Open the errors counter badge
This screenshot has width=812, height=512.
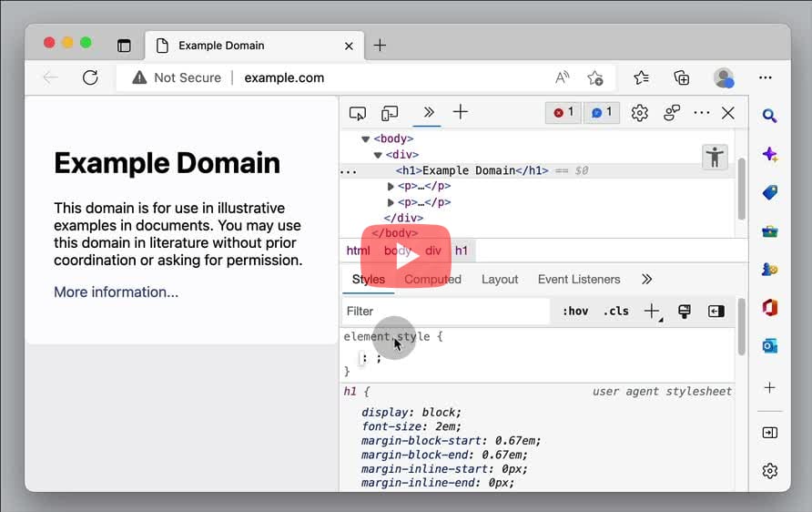coord(563,112)
